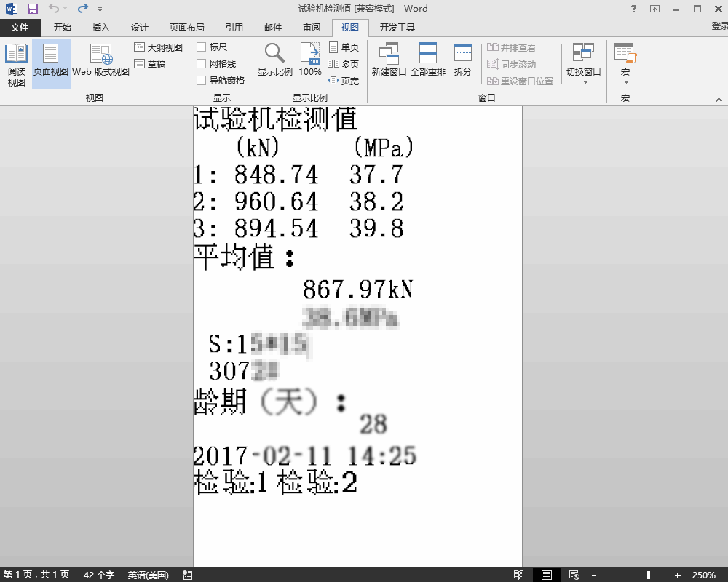Click the 250% zoom level in status bar
This screenshot has height=582, width=728.
[703, 575]
